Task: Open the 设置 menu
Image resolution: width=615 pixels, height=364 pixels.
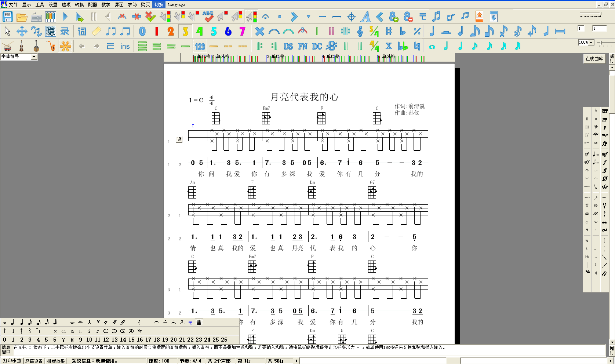Action: (53, 5)
